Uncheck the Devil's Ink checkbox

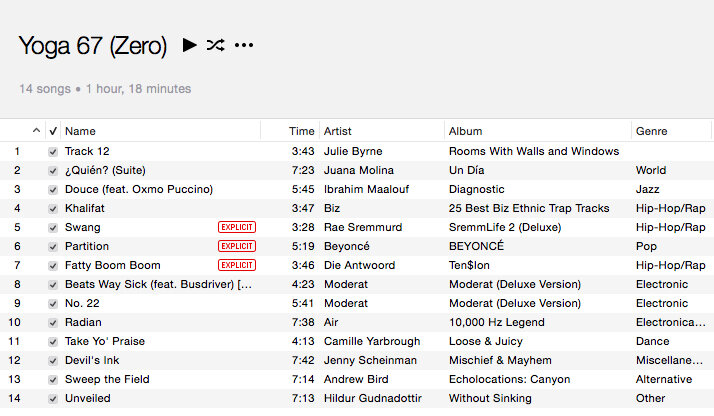coord(53,361)
